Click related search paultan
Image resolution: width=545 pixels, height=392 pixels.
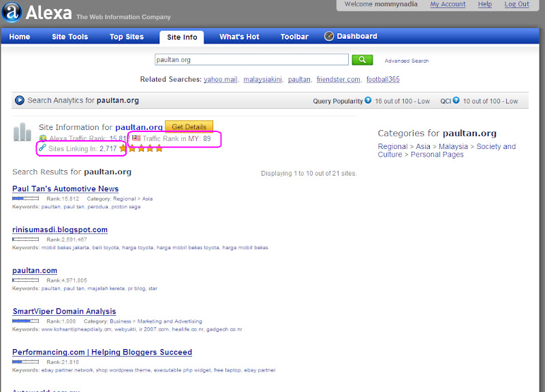pyautogui.click(x=299, y=80)
